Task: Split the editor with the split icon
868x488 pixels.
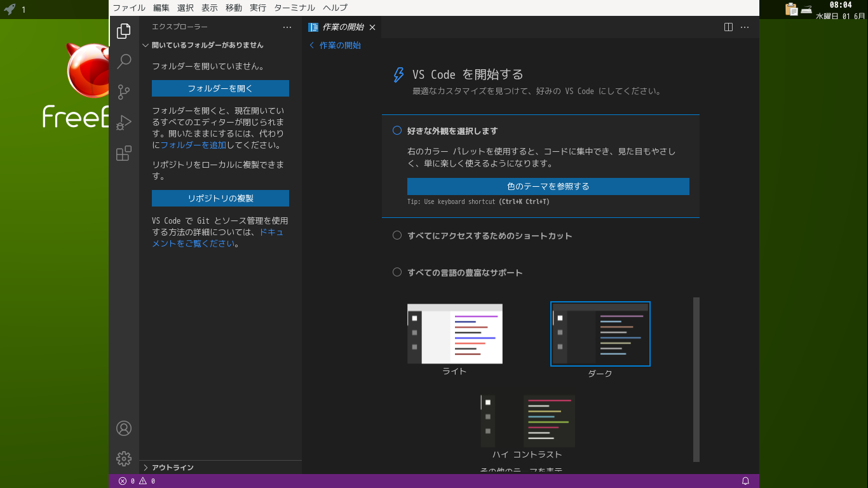Action: coord(728,27)
